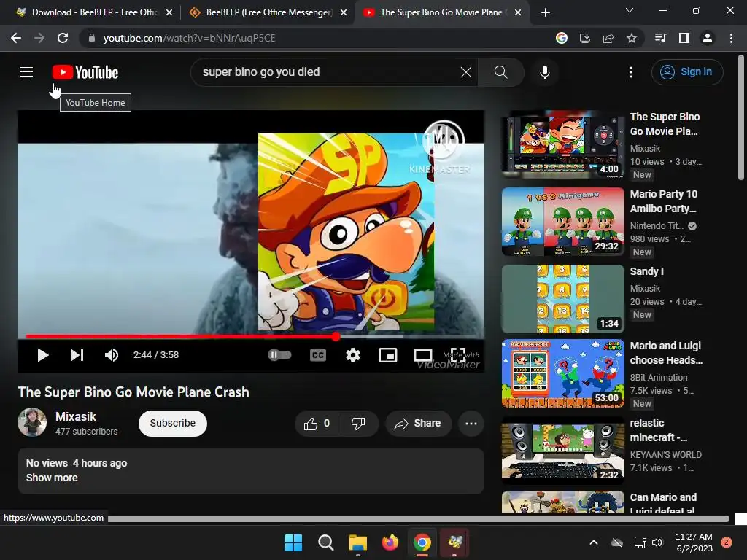
Task: Run search with magnifier button
Action: (x=500, y=72)
